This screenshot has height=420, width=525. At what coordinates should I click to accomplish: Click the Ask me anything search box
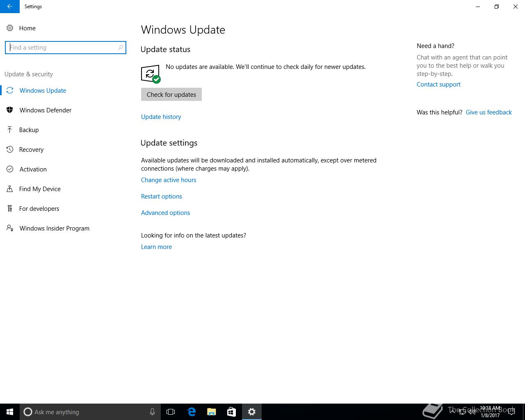click(x=90, y=412)
